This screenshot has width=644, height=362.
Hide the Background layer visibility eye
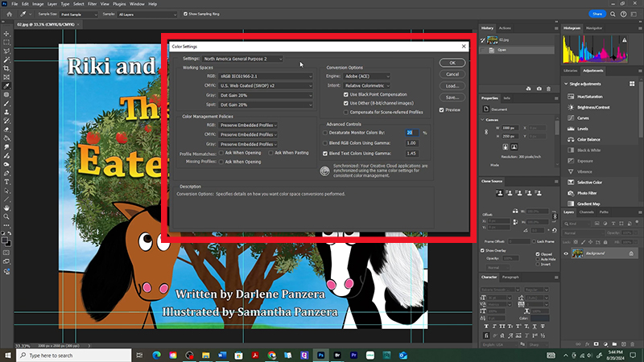tap(566, 253)
